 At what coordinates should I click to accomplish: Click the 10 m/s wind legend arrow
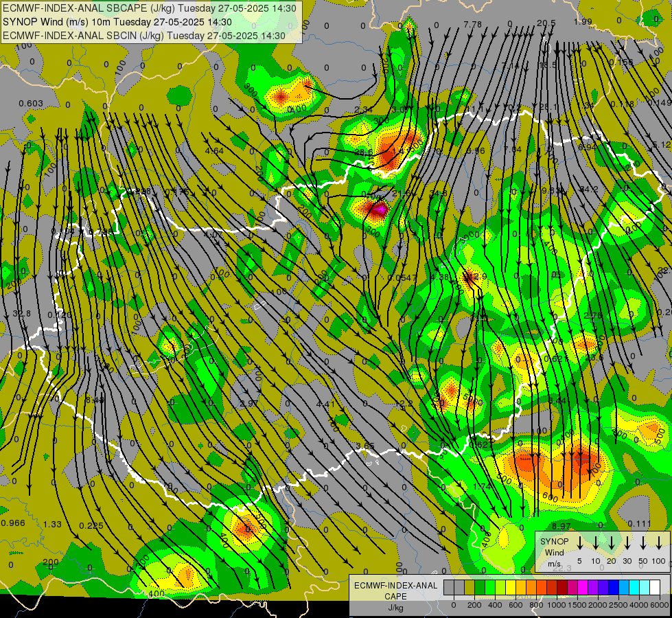[x=595, y=543]
